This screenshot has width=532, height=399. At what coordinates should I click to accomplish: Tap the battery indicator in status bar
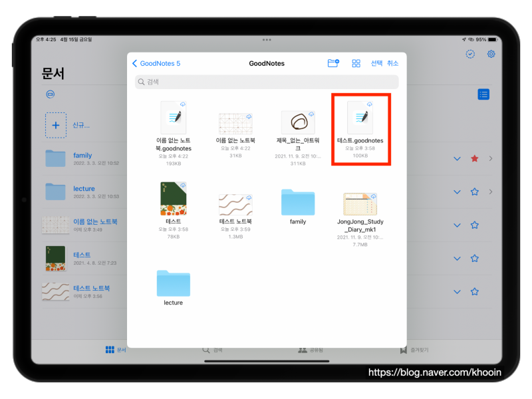pos(493,40)
